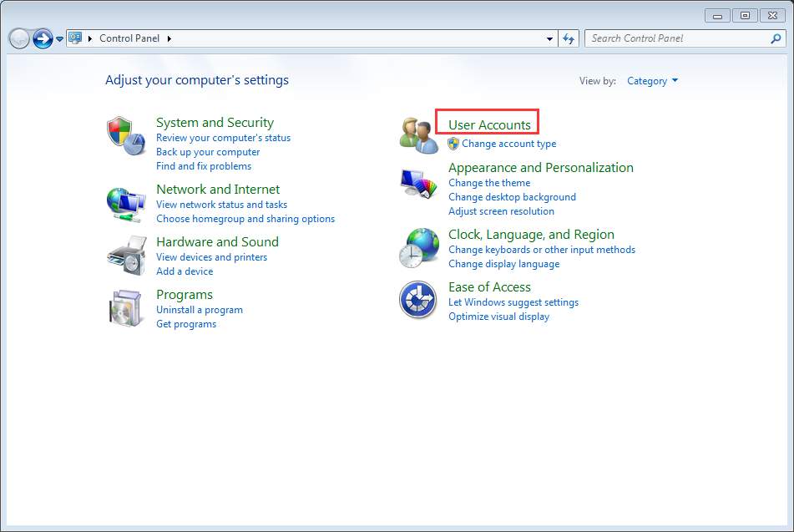Screen dimensions: 794x532
Task: Open the address bar history dropdown arrow
Action: (x=549, y=38)
